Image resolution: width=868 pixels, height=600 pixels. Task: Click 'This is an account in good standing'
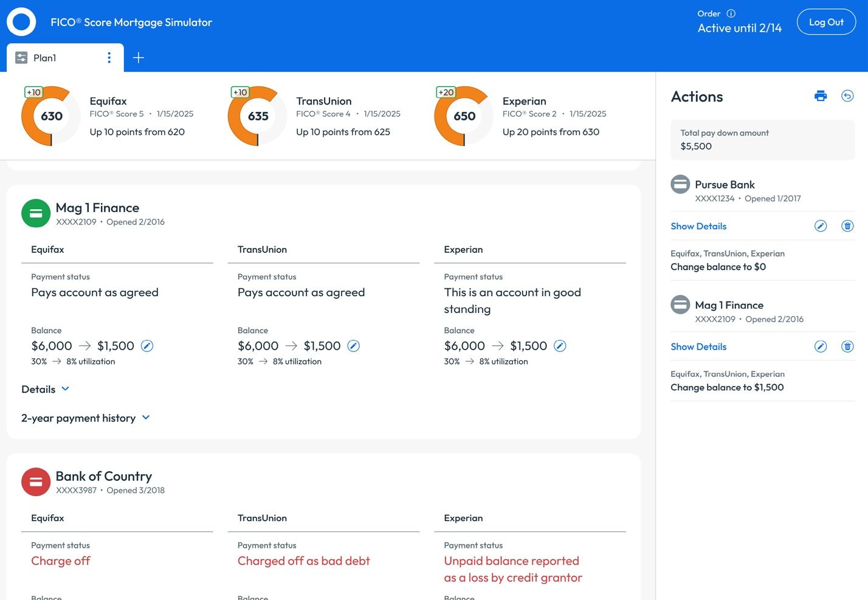(x=512, y=300)
